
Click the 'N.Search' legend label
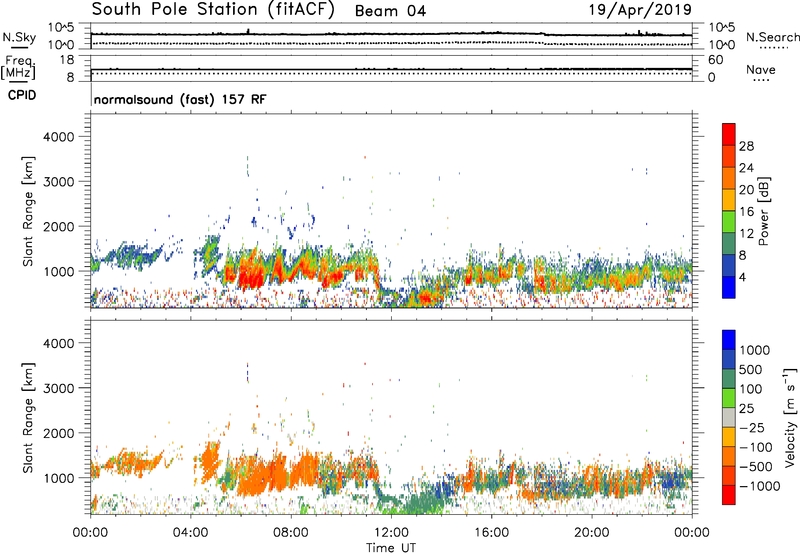[x=772, y=37]
